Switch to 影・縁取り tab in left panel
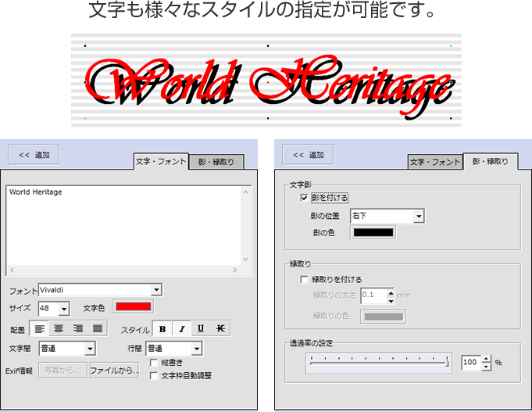The height and width of the screenshot is (412, 532). coord(216,162)
